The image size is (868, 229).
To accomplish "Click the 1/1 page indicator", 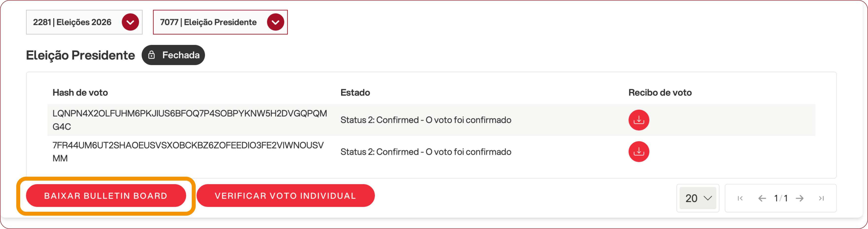I will coord(781,198).
